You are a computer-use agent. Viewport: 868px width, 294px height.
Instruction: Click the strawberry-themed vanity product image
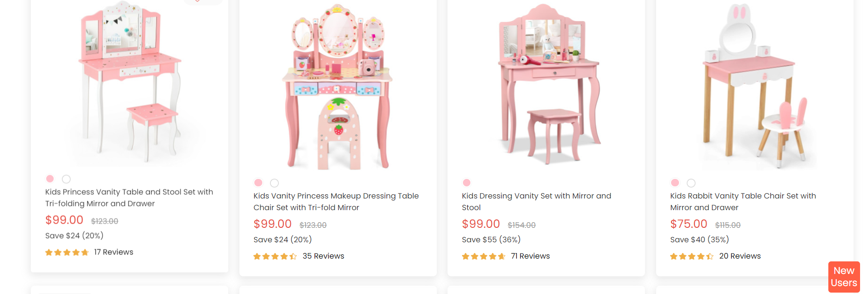(337, 86)
